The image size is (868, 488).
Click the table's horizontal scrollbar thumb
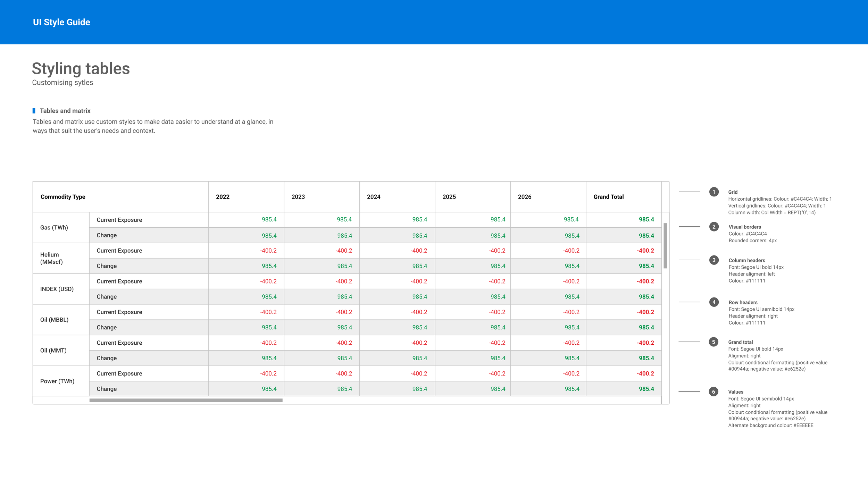pos(186,400)
